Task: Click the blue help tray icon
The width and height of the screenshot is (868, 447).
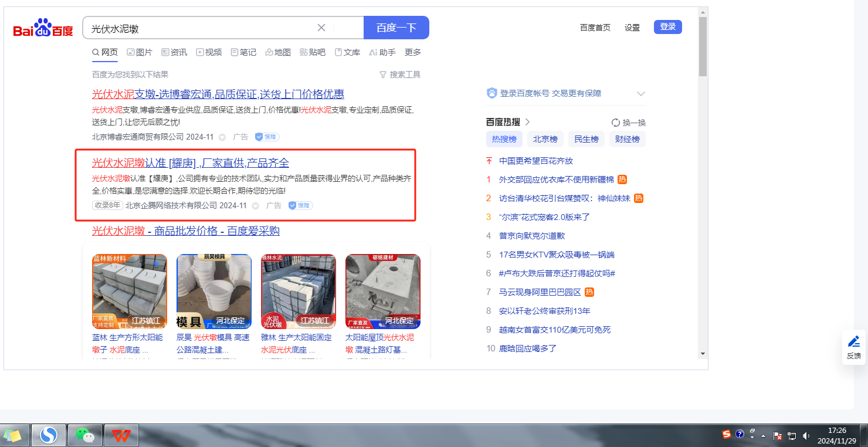Action: [x=740, y=435]
